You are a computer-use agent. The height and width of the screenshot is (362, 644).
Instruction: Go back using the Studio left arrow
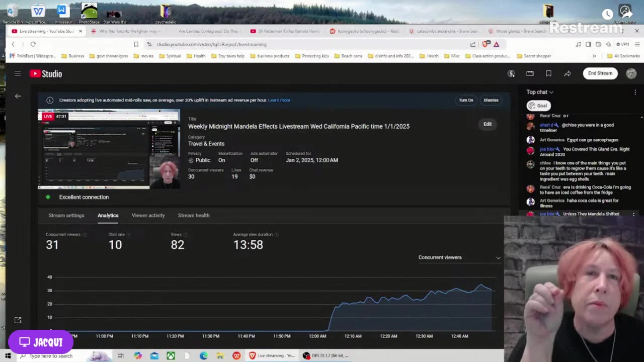click(18, 96)
